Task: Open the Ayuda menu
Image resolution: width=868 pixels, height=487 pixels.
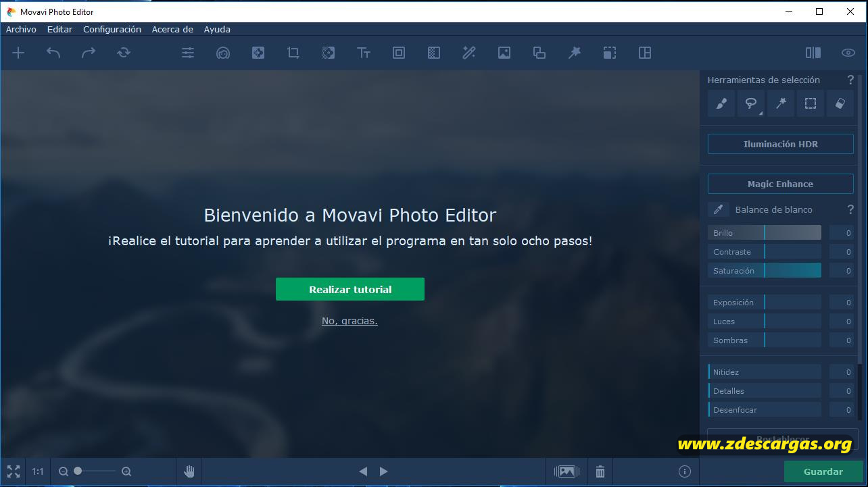Action: 217,29
